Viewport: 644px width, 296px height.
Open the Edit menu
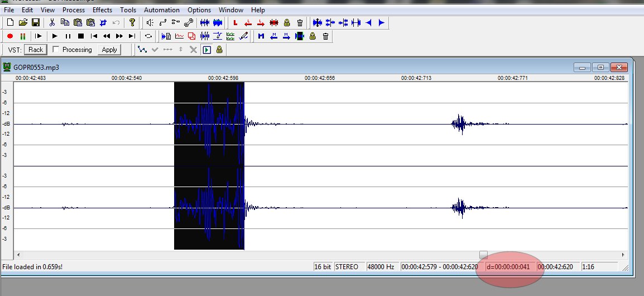pos(27,10)
